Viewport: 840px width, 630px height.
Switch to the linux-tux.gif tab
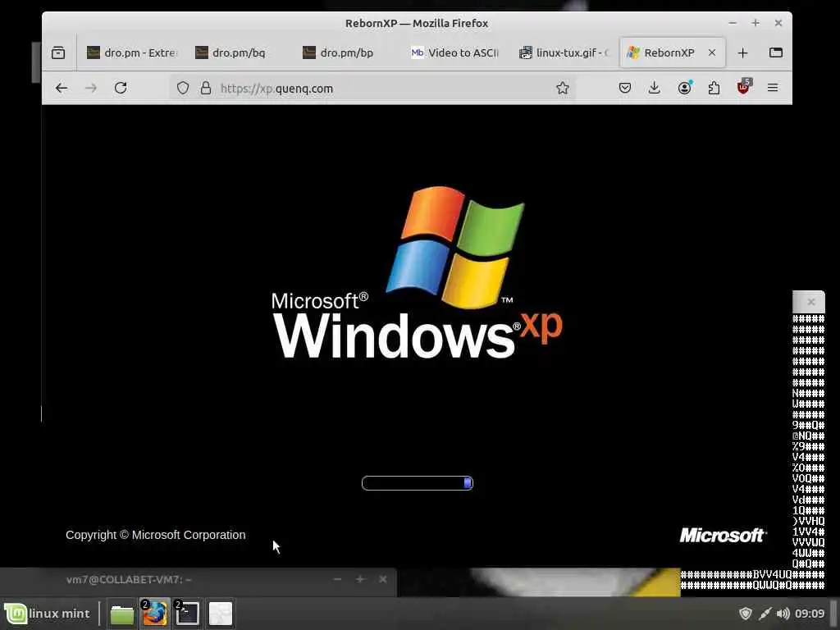coord(564,52)
